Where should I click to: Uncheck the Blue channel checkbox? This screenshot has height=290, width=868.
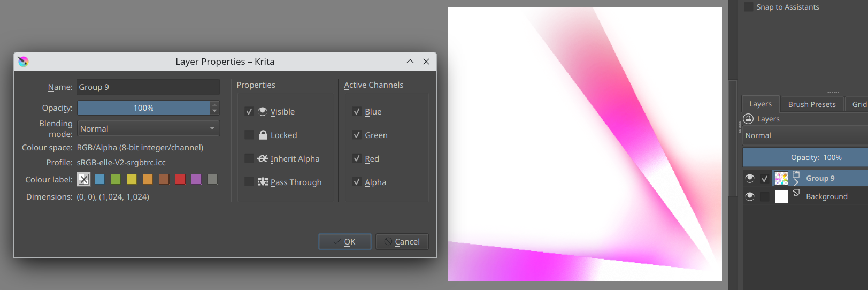[357, 111]
